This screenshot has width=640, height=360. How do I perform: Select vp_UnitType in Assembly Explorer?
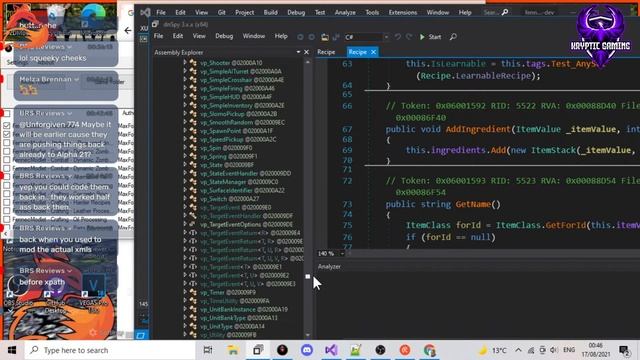232,327
